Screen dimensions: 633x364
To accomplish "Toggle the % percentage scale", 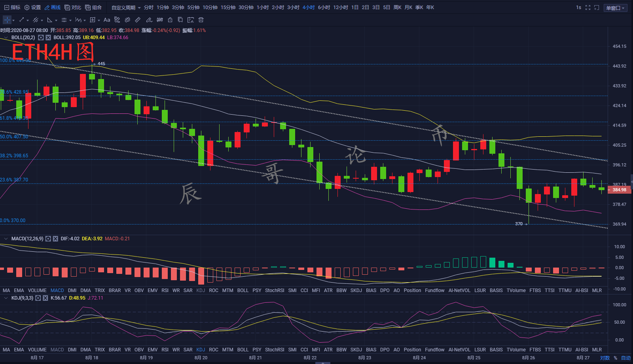I will (x=616, y=358).
